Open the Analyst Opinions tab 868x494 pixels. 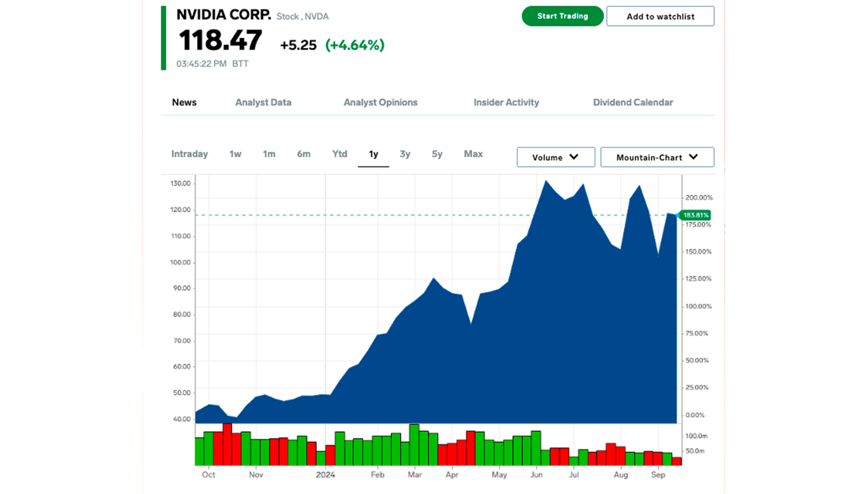[x=380, y=103]
